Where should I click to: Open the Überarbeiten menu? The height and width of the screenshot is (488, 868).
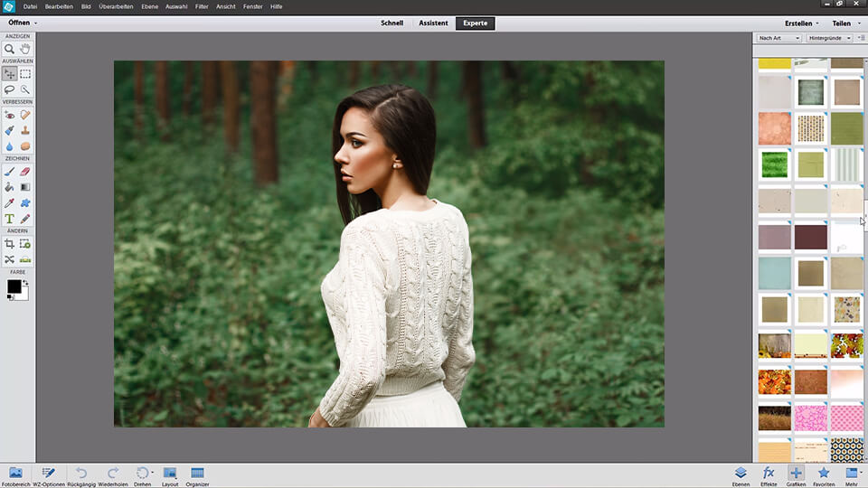pyautogui.click(x=117, y=6)
